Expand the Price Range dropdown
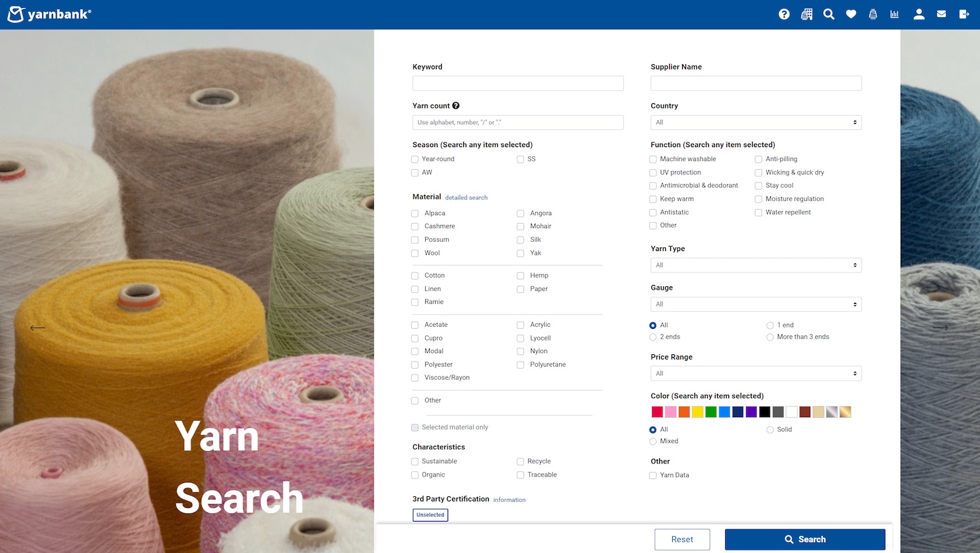The image size is (980, 553). (756, 373)
